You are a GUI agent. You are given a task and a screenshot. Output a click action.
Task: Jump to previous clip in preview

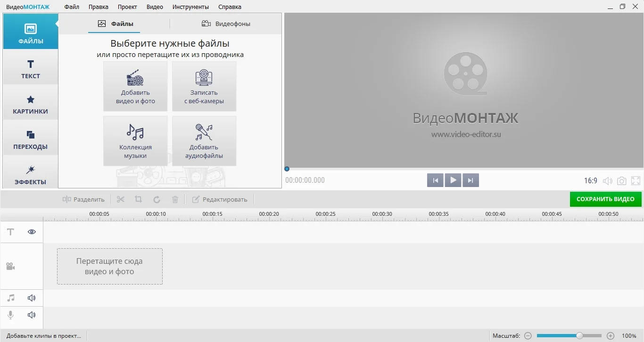[435, 180]
